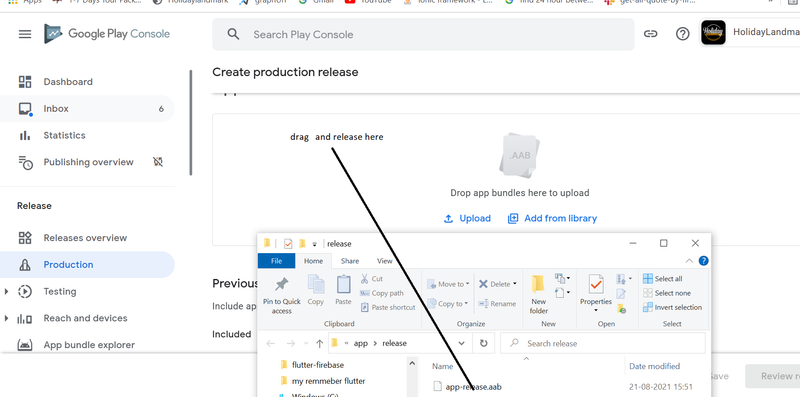Switch to the View ribbon tab
This screenshot has height=397, width=800.
point(384,261)
